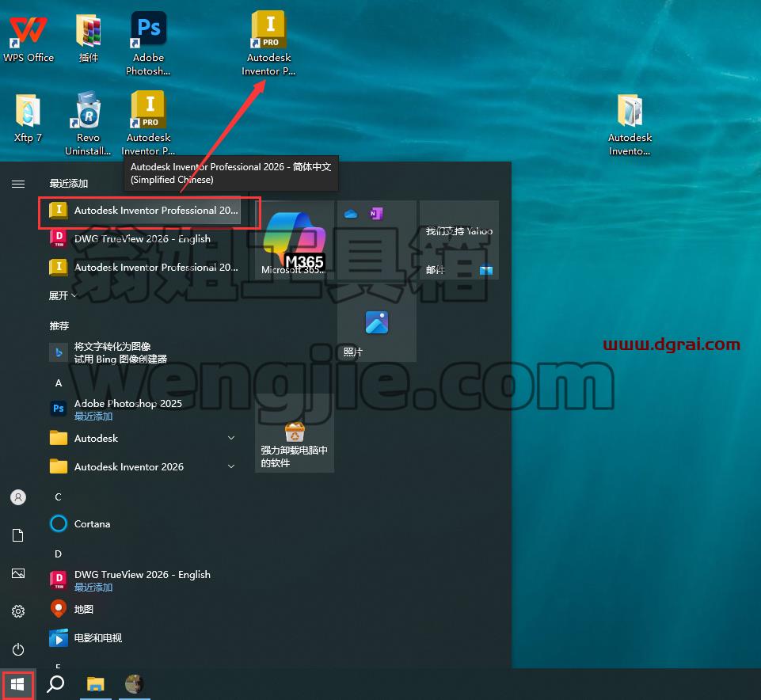
Task: Click 最近添加 header in Start menu
Action: (x=69, y=184)
